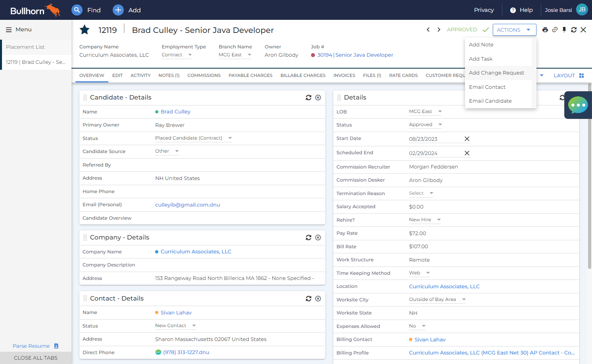The height and width of the screenshot is (364, 592).
Task: Switch to the COMMISSIONS tab
Action: (x=204, y=75)
